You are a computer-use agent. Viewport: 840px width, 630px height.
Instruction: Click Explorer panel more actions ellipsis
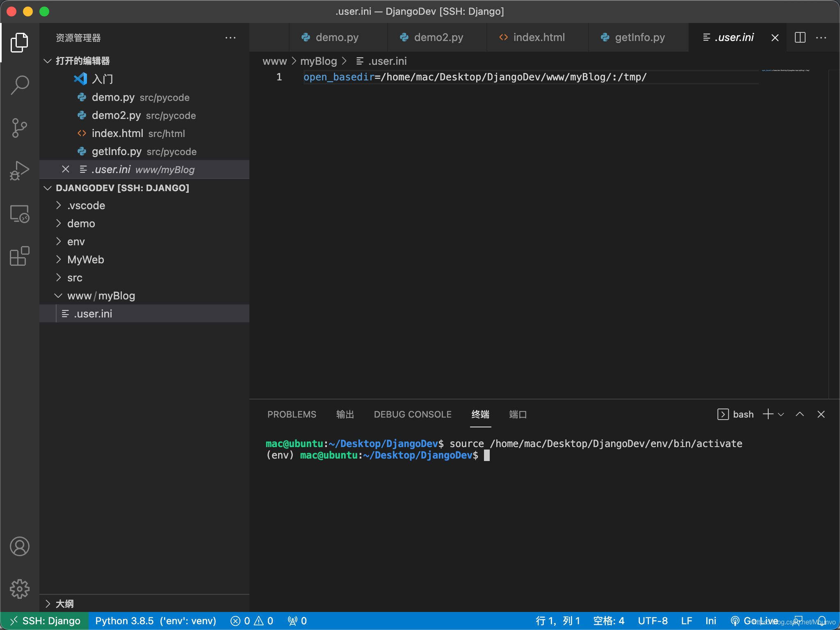(x=231, y=38)
